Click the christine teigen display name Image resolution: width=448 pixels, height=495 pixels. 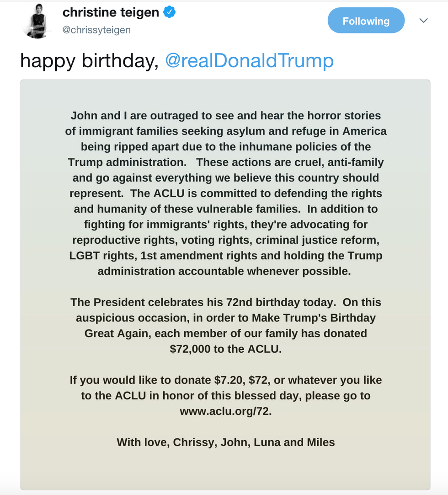tap(111, 13)
